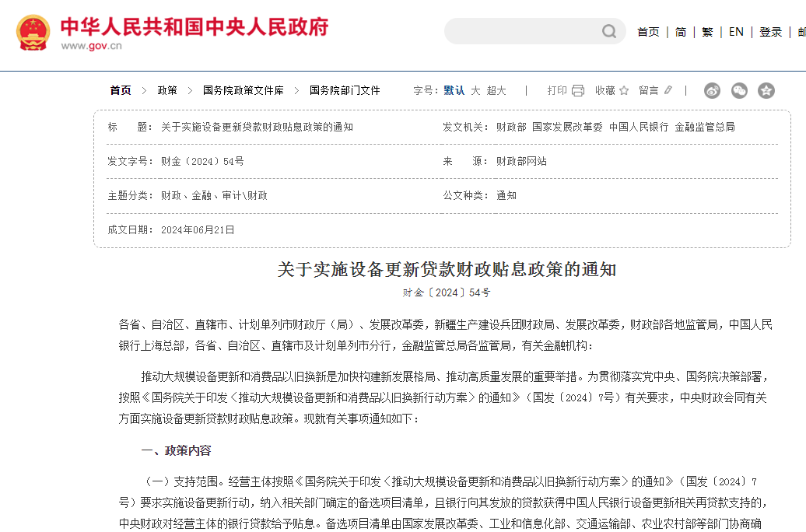Click the pencil icon next to 留言
The width and height of the screenshot is (806, 532).
[x=668, y=90]
